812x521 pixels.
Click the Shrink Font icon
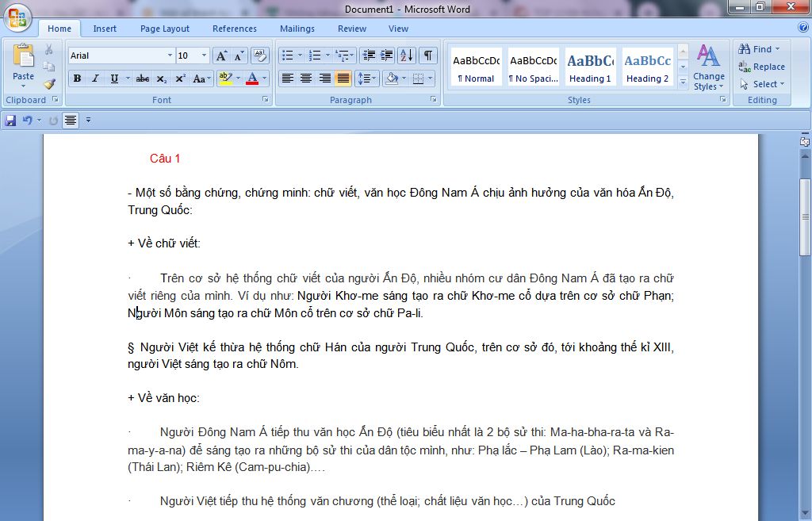tap(239, 56)
